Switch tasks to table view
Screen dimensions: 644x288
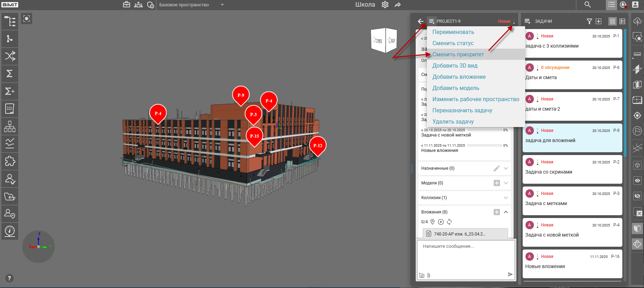[x=622, y=21]
